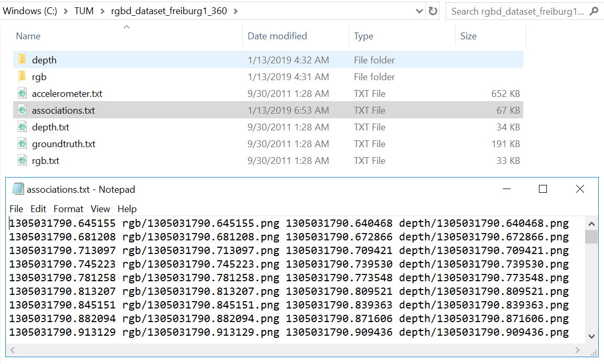
Task: Click the Notepad icon in title bar
Action: click(17, 189)
